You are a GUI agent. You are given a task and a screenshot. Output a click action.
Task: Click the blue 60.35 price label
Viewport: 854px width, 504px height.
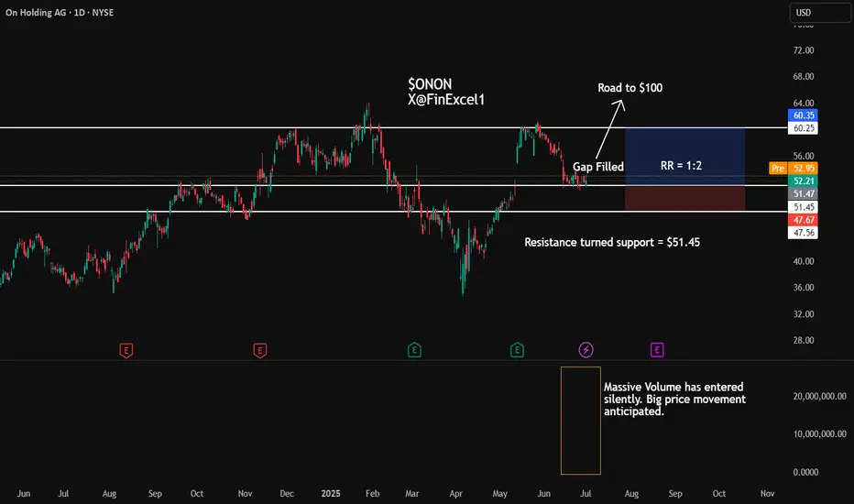pos(803,115)
